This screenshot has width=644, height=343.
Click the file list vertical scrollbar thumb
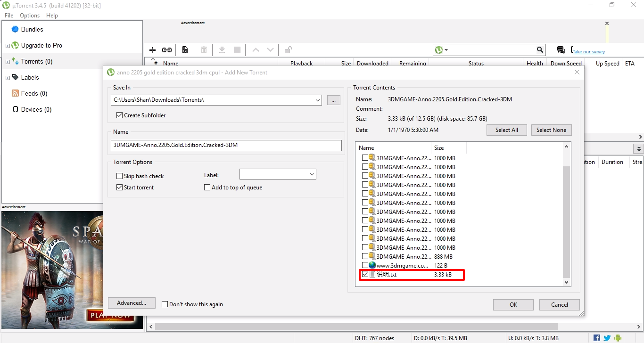[x=567, y=221]
